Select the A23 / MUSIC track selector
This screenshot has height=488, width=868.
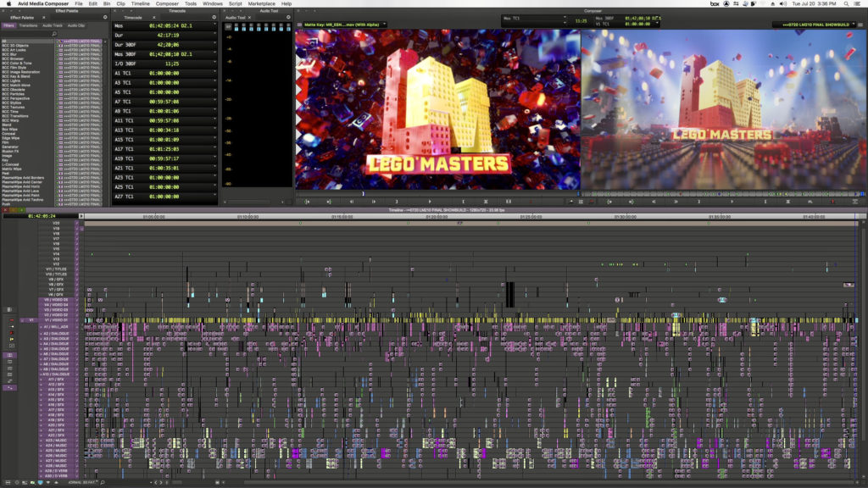coord(58,441)
